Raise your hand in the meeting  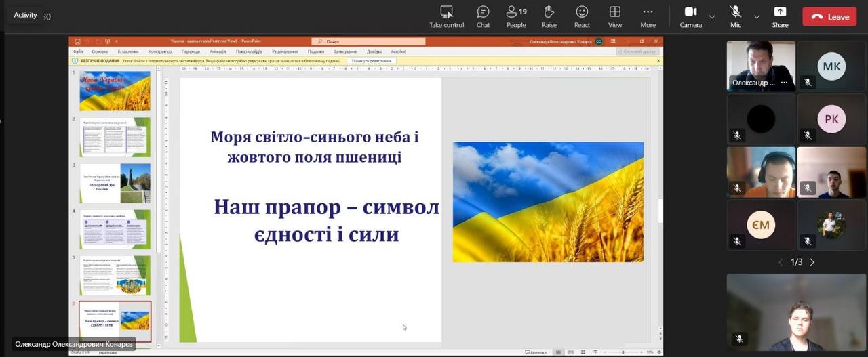tap(549, 17)
